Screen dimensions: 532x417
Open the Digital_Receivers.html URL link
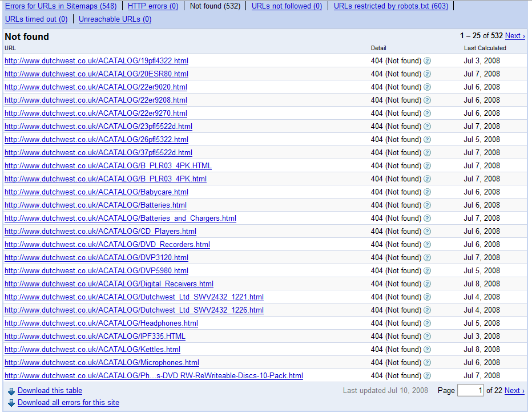[x=108, y=284]
